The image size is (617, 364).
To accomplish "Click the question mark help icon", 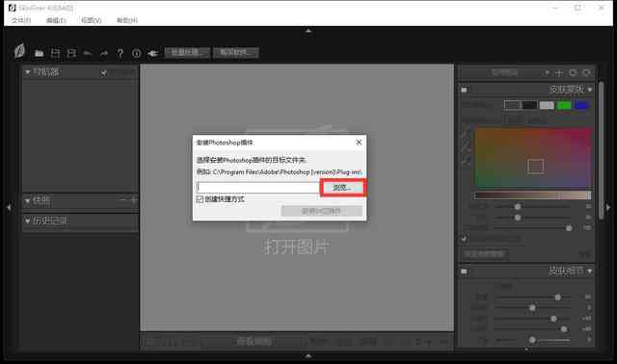I will (120, 53).
